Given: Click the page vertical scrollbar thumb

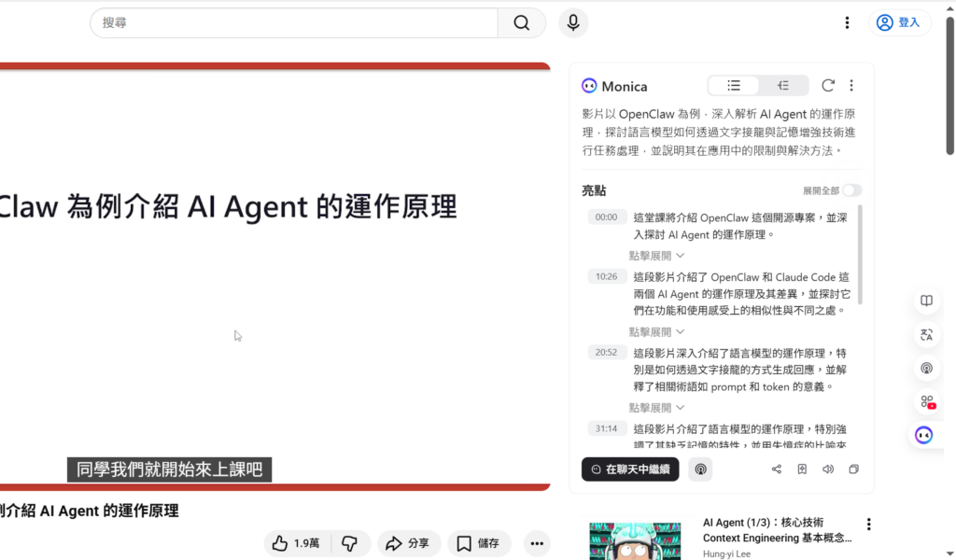Looking at the screenshot, I should pos(949,85).
